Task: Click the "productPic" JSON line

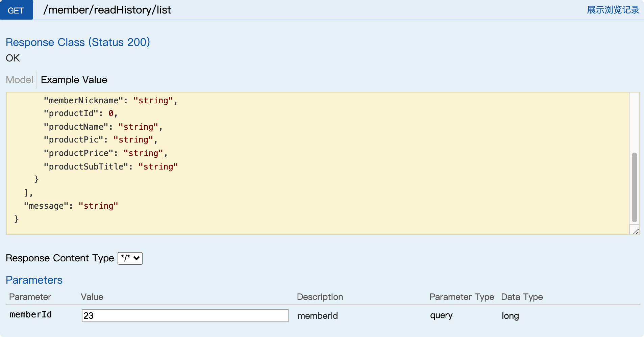Action: click(101, 139)
